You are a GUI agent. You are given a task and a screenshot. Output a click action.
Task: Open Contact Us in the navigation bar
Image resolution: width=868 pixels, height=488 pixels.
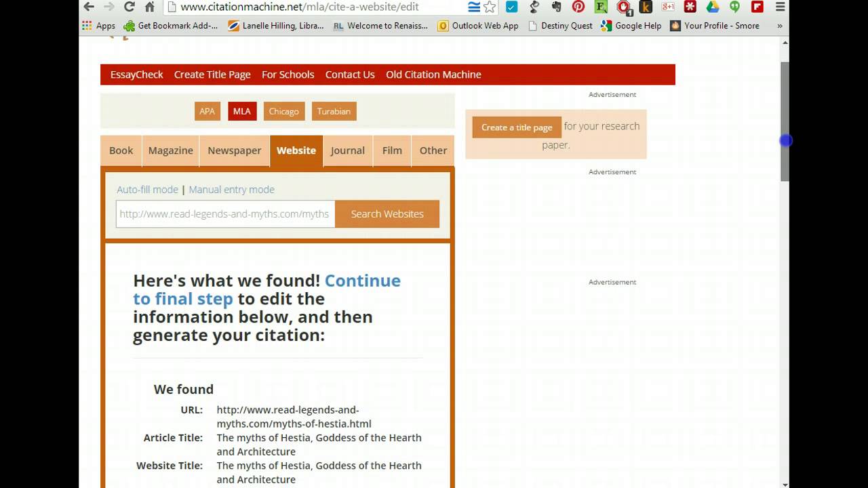click(x=350, y=75)
